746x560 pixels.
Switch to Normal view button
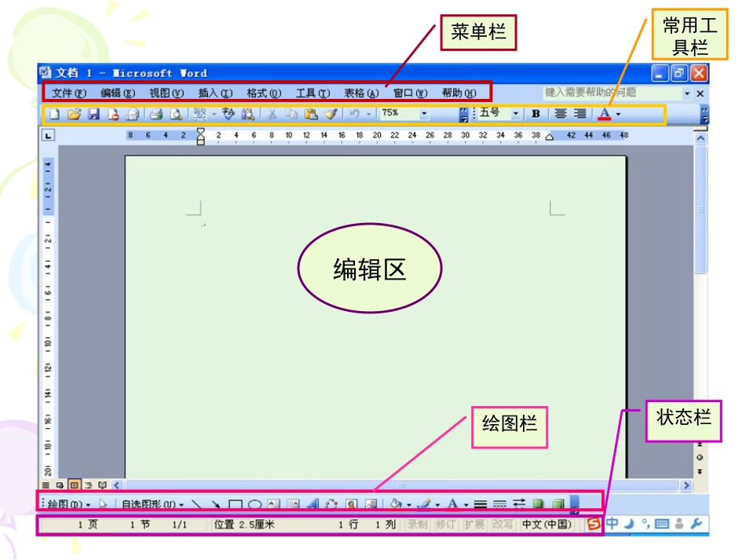pos(46,485)
